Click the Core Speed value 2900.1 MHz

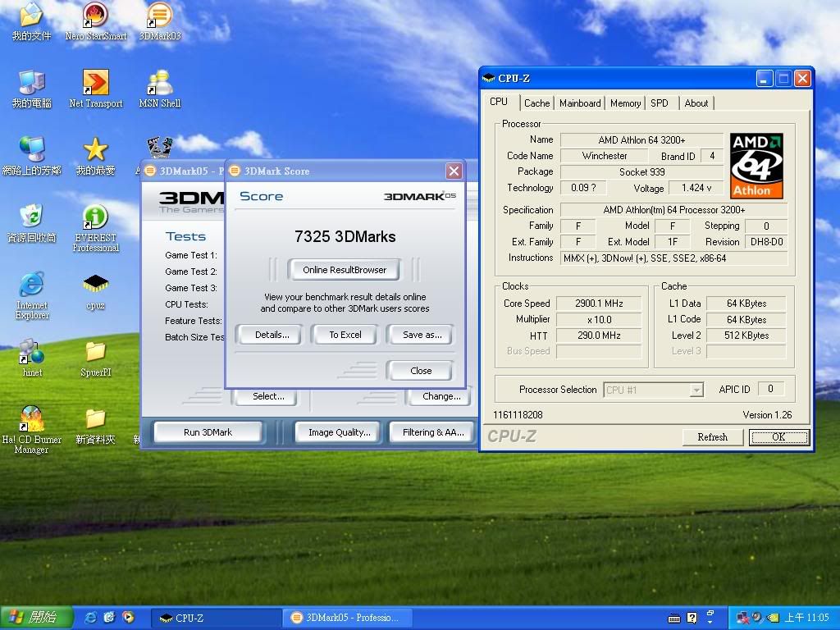tap(599, 304)
